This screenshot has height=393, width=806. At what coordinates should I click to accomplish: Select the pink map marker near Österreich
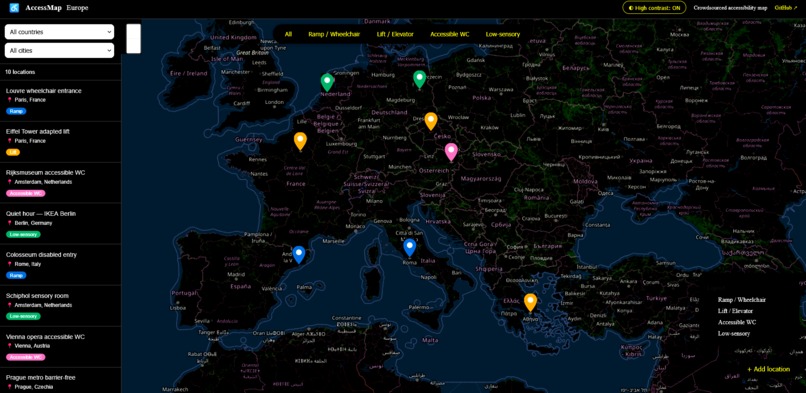[451, 153]
